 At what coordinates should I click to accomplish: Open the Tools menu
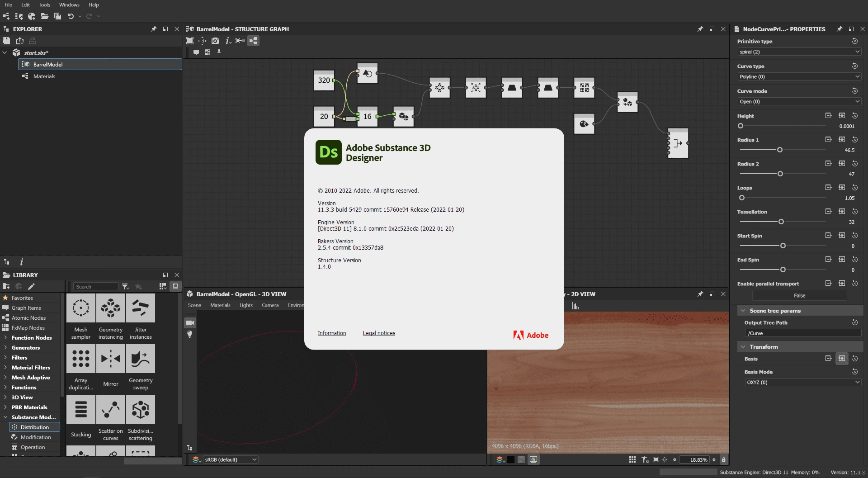pyautogui.click(x=44, y=5)
